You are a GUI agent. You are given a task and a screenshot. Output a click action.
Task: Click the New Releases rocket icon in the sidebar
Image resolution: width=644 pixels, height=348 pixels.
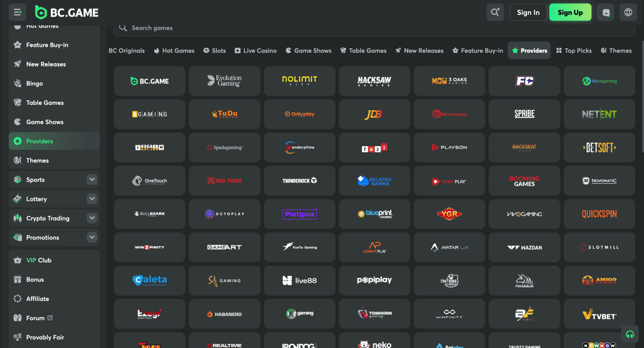[x=18, y=64]
